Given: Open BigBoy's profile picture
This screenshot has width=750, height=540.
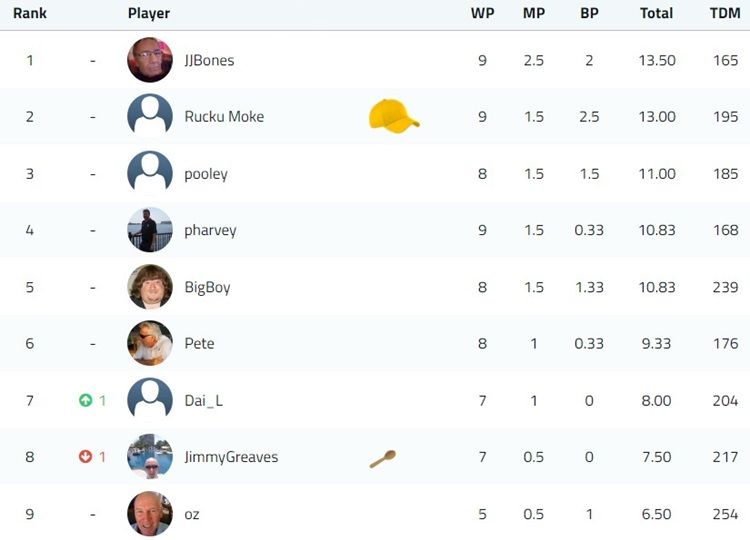Looking at the screenshot, I should click(x=150, y=287).
